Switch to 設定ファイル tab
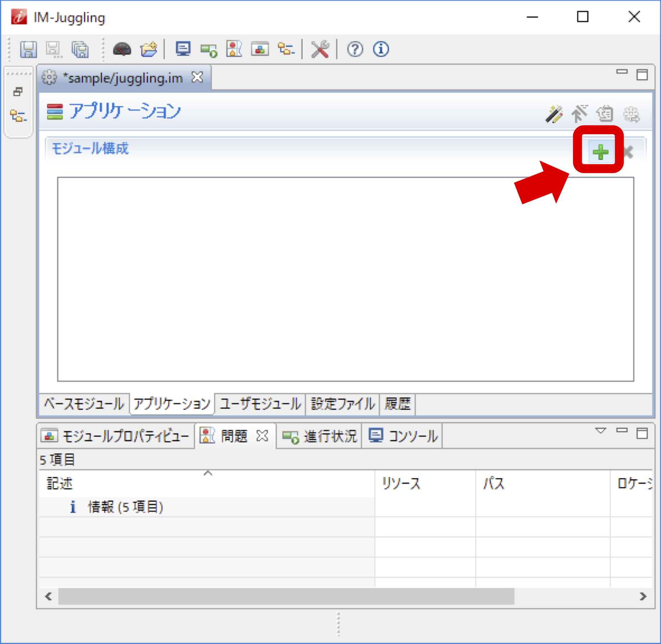 (343, 404)
